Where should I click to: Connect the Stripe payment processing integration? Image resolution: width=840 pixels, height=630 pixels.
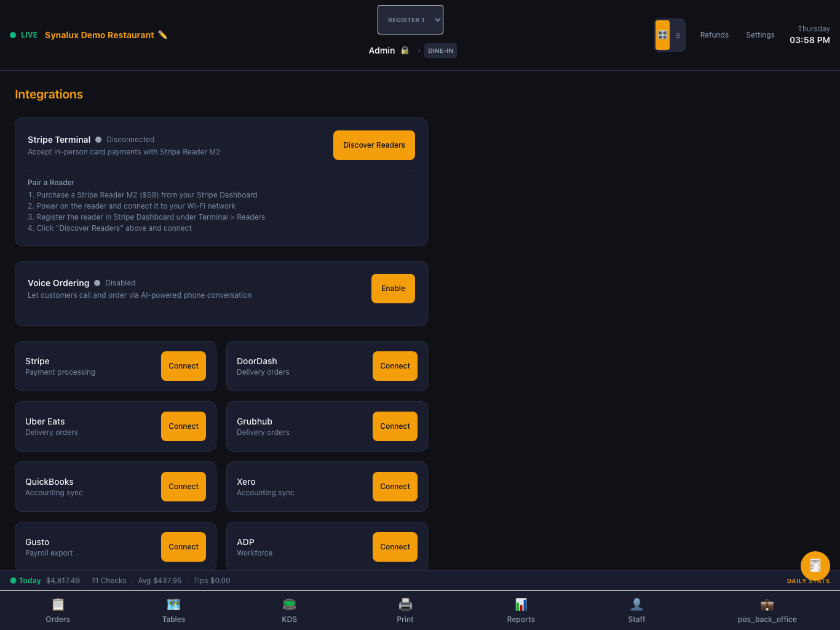183,366
